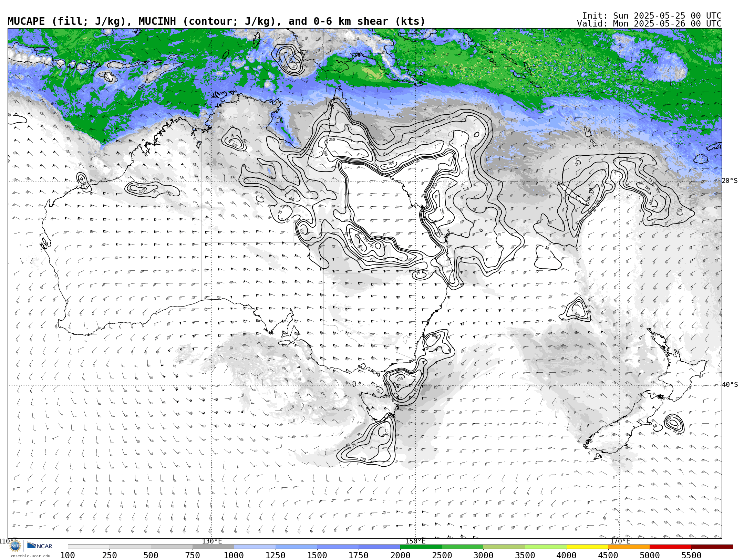This screenshot has width=744, height=560.
Task: Click the Init: Sun 2025-05-25 00 UTC text
Action: pos(652,16)
